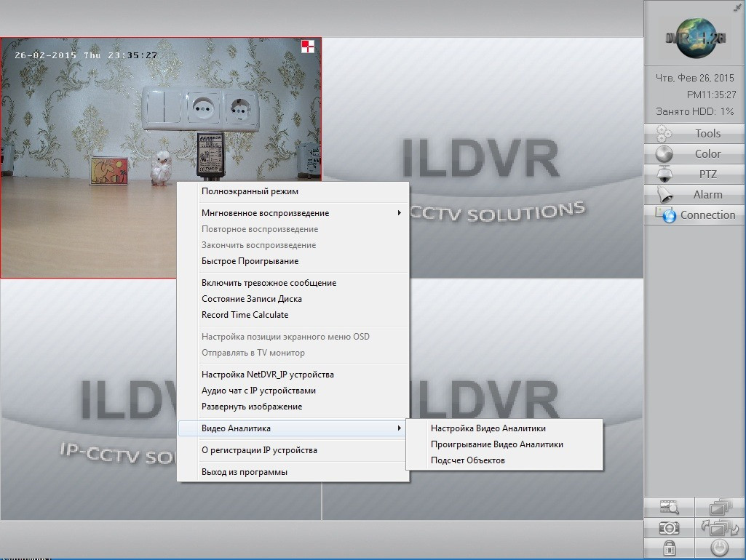Start screen cycling with the rotating screens icon
The image size is (746, 560).
click(x=719, y=527)
